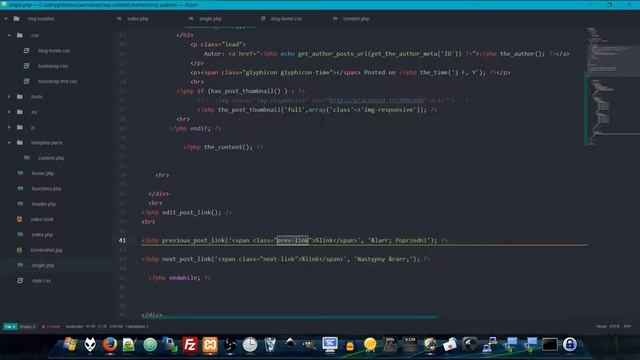The image size is (640, 360).
Task: Click the screenshot.jpg image file icon
Action: click(x=20, y=250)
